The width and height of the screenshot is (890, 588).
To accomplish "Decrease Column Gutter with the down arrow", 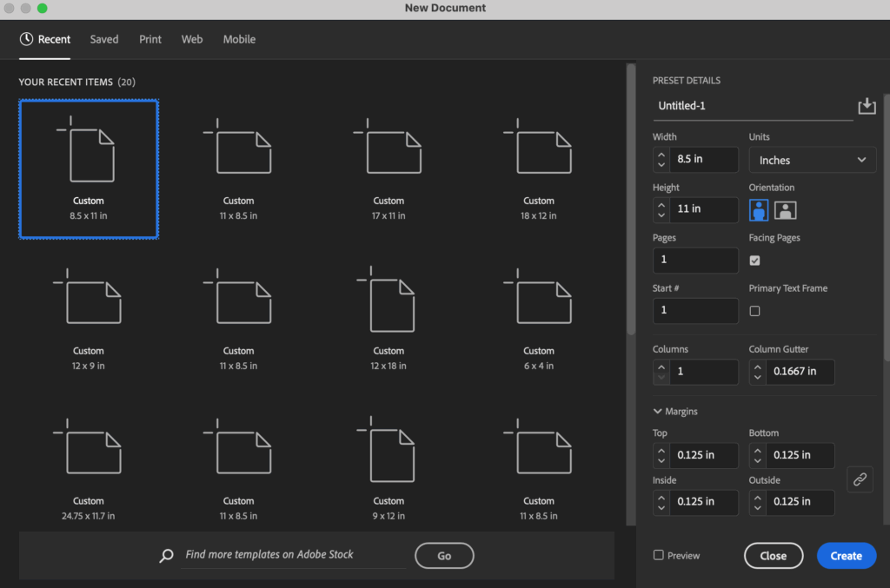I will [x=757, y=378].
